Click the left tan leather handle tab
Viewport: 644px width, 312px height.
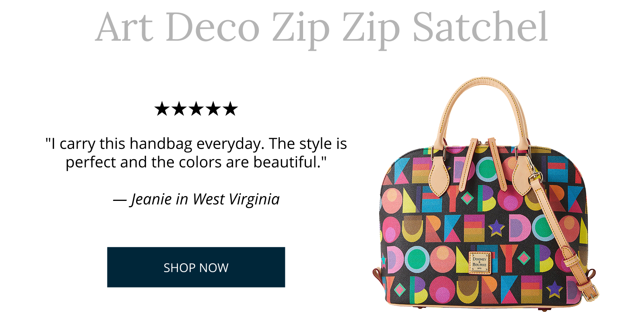click(x=440, y=176)
